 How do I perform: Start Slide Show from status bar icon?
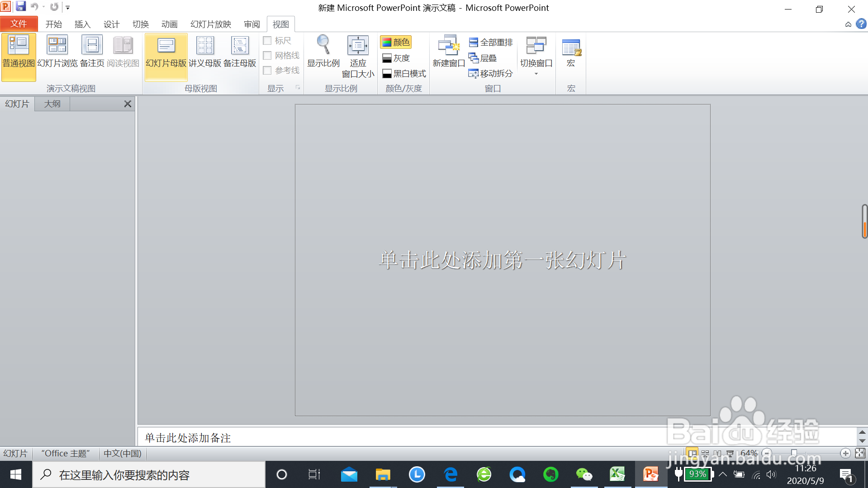coord(730,453)
